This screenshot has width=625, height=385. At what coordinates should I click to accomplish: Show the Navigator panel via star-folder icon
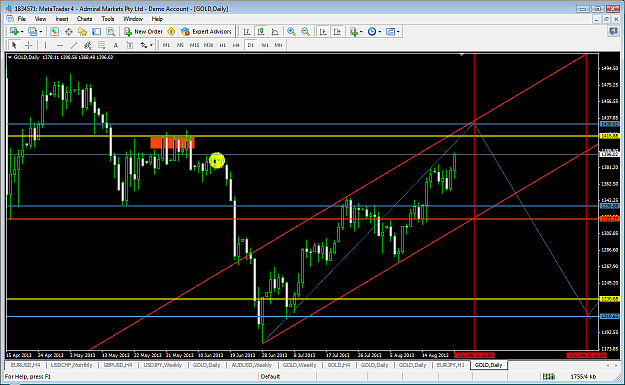(x=83, y=31)
